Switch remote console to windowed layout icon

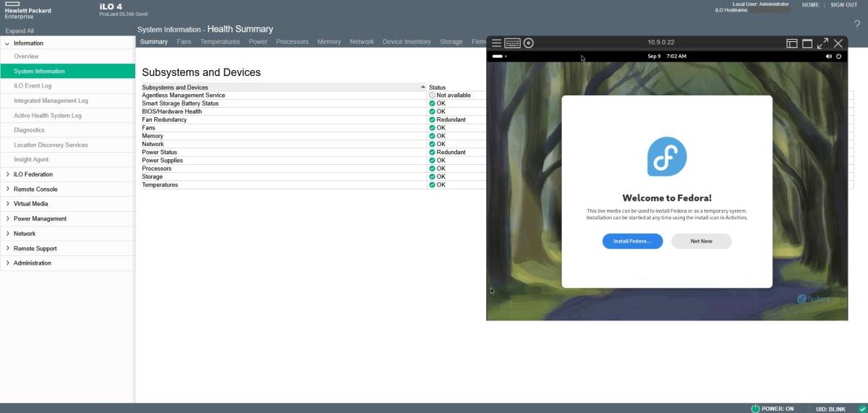tap(807, 43)
